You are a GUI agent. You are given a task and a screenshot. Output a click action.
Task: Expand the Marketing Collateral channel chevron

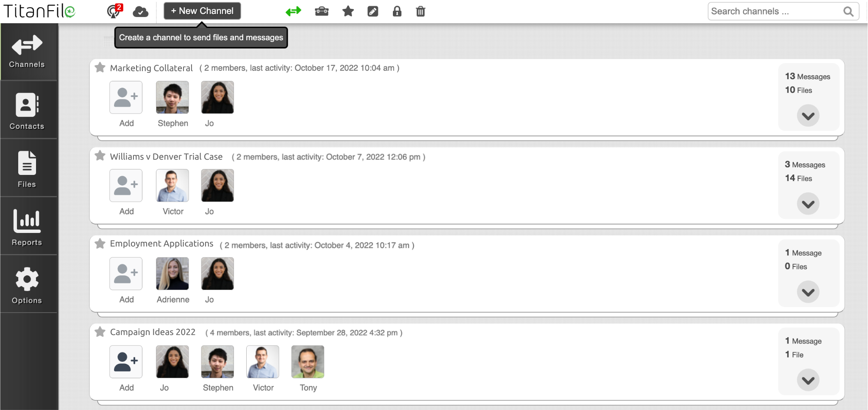pyautogui.click(x=808, y=116)
